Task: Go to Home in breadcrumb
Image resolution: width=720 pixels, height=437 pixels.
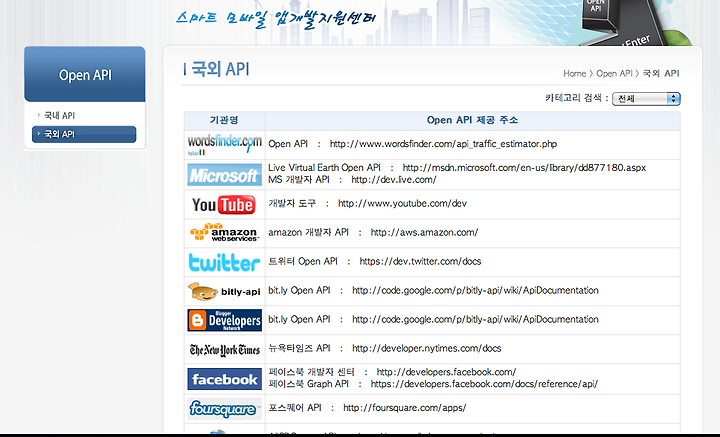Action: click(574, 73)
